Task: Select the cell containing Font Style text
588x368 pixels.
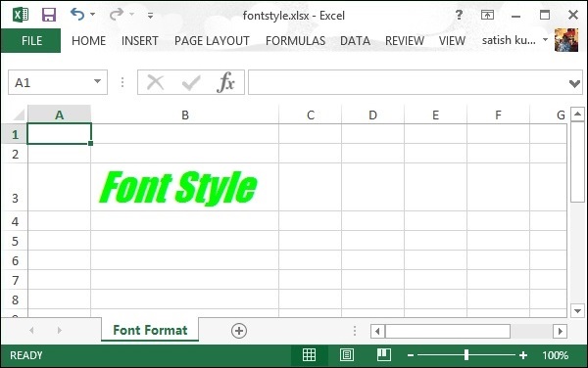Action: (185, 187)
